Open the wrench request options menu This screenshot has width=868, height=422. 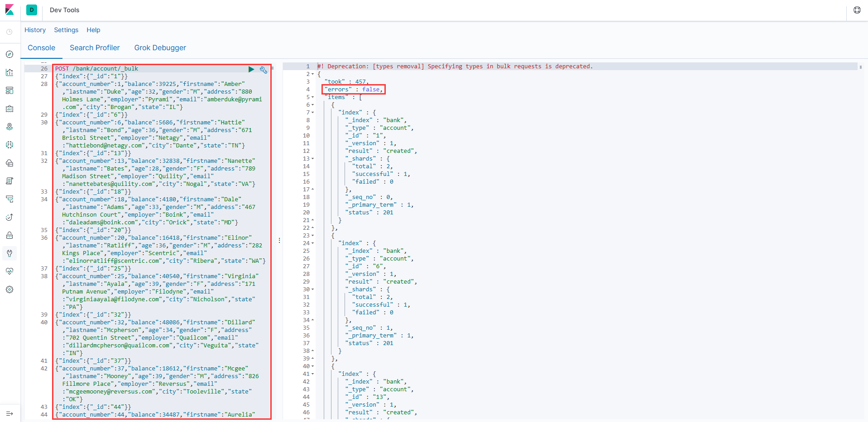tap(263, 70)
